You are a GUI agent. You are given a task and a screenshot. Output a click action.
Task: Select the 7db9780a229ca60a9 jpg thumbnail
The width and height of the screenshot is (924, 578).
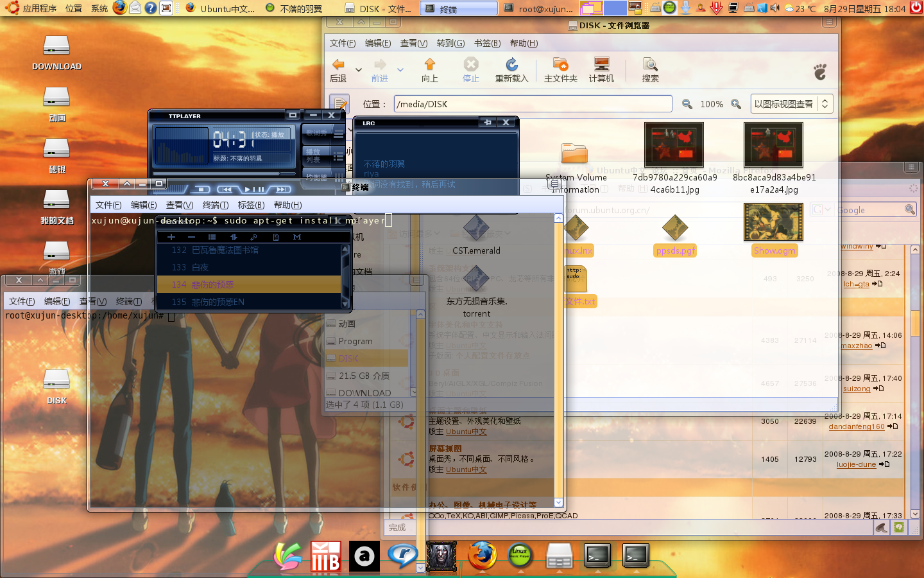point(674,144)
